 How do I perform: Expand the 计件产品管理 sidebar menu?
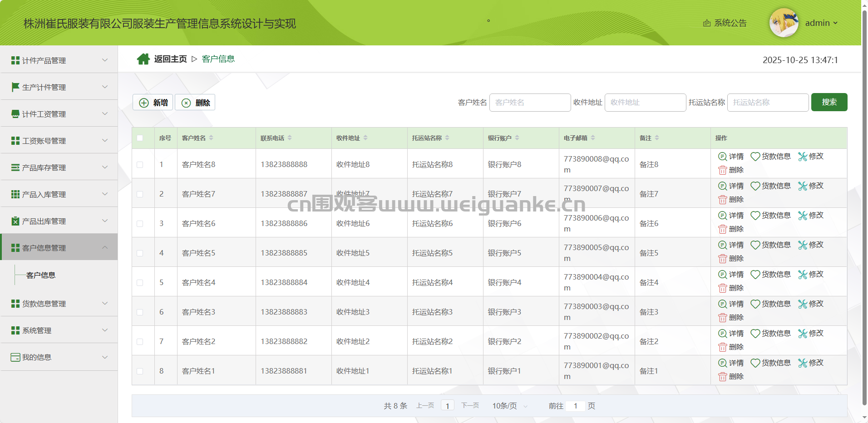pos(59,60)
